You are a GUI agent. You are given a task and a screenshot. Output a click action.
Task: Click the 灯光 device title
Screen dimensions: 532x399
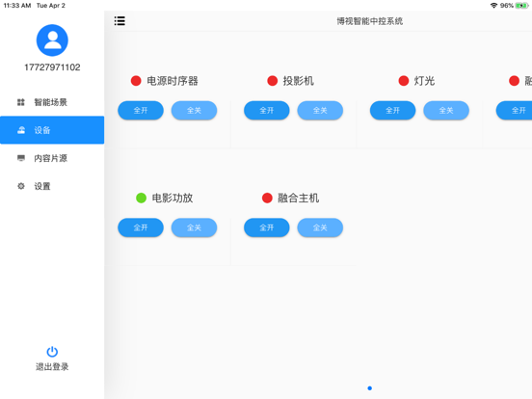[x=424, y=81]
